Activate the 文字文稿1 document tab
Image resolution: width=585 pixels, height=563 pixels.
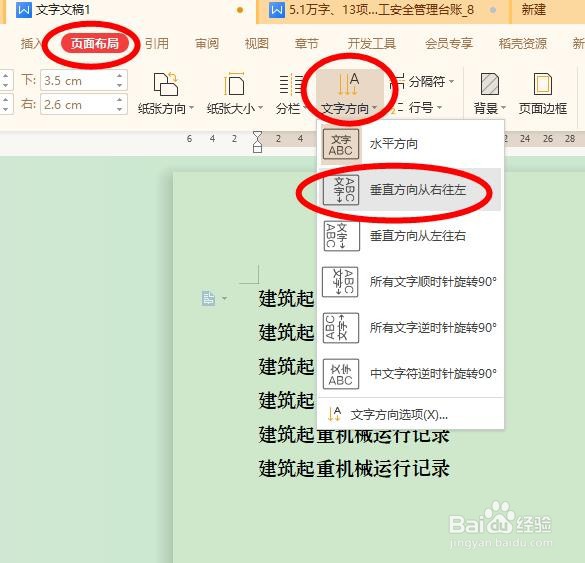click(x=129, y=10)
